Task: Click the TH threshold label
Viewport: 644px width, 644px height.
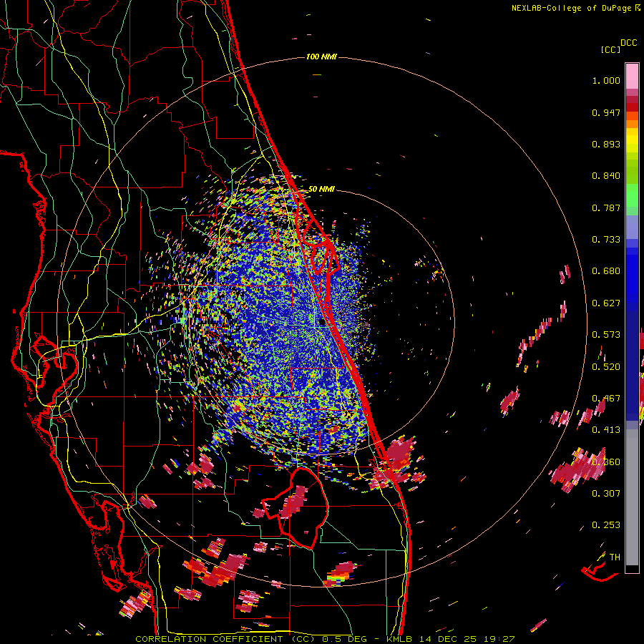Action: click(615, 557)
